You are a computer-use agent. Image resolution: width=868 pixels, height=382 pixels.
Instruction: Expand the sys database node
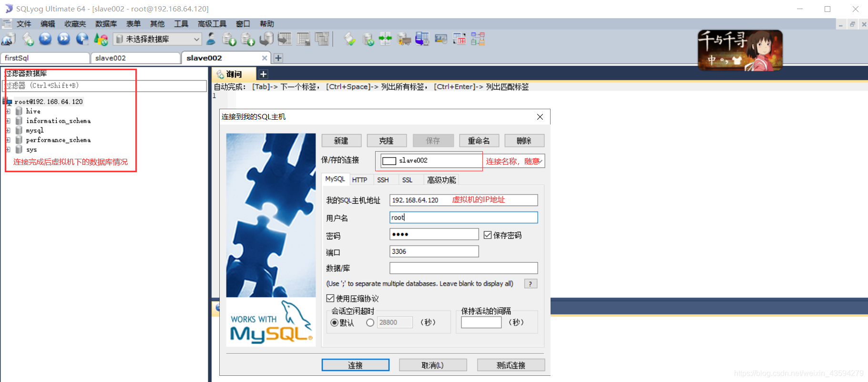point(8,149)
